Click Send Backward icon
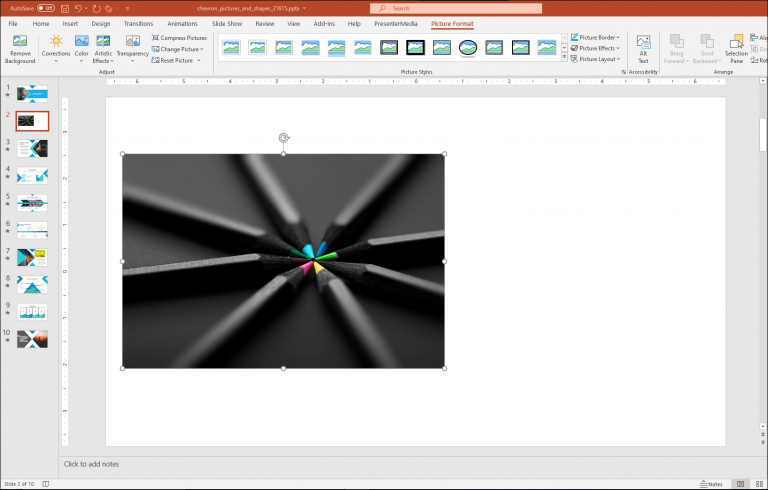 point(707,41)
